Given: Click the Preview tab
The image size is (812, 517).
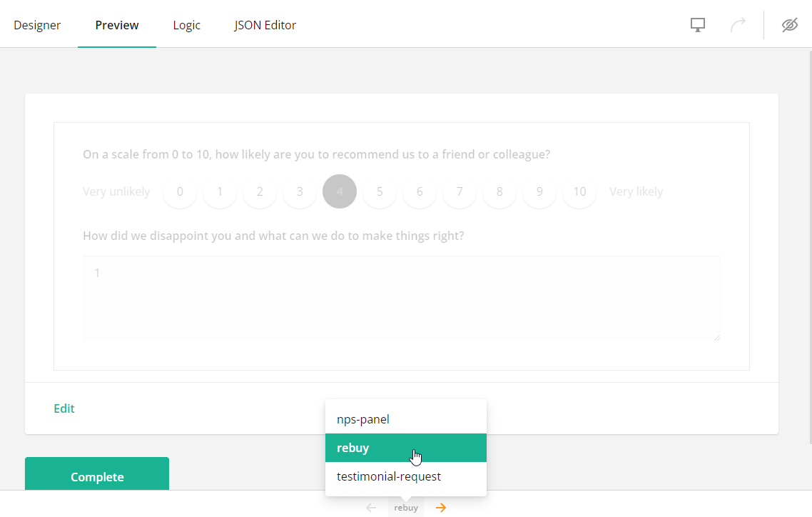Looking at the screenshot, I should click(x=116, y=24).
